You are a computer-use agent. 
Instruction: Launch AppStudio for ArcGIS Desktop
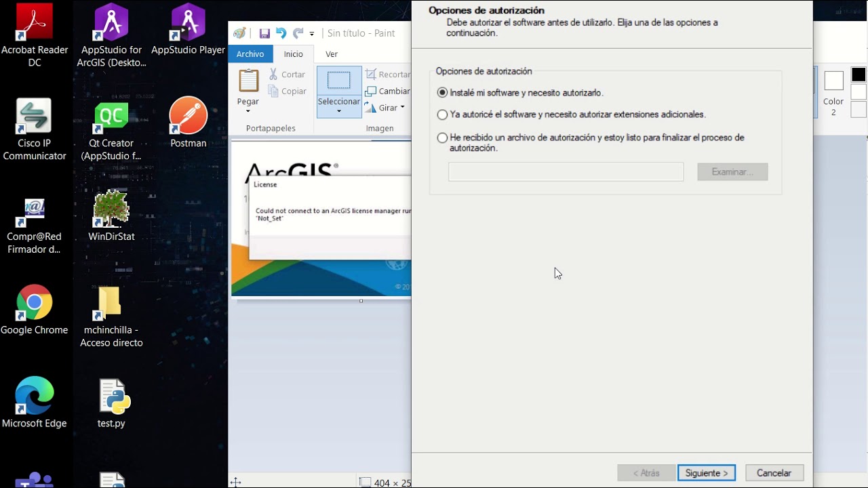pyautogui.click(x=111, y=35)
